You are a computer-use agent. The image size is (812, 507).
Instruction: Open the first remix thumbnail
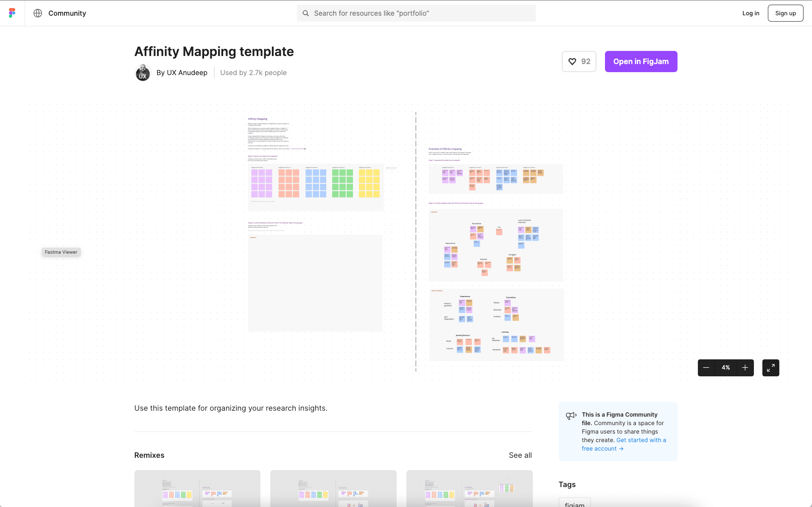[x=197, y=489]
